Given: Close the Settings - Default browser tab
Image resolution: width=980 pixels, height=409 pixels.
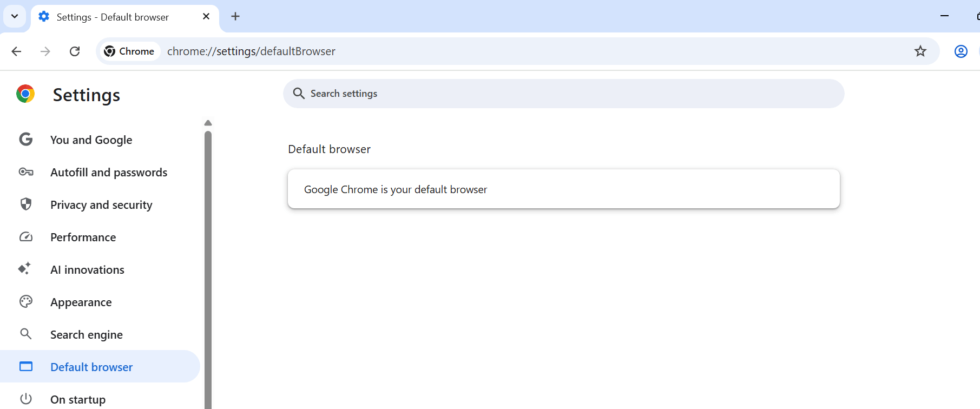Looking at the screenshot, I should click(206, 17).
